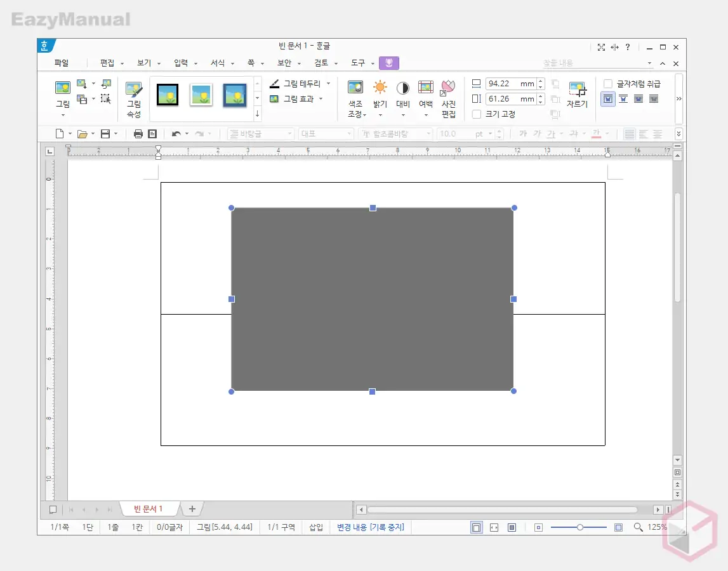Add a new document tab with plus

pyautogui.click(x=192, y=509)
